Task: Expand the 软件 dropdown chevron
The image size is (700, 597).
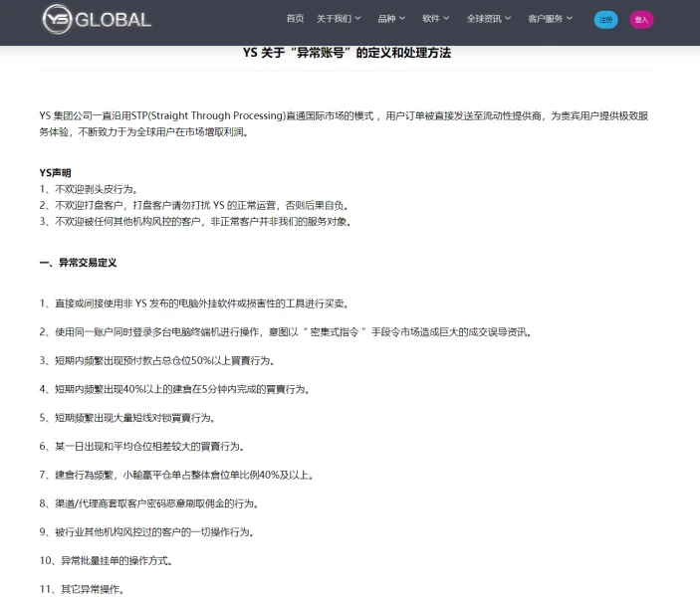Action: [x=446, y=18]
